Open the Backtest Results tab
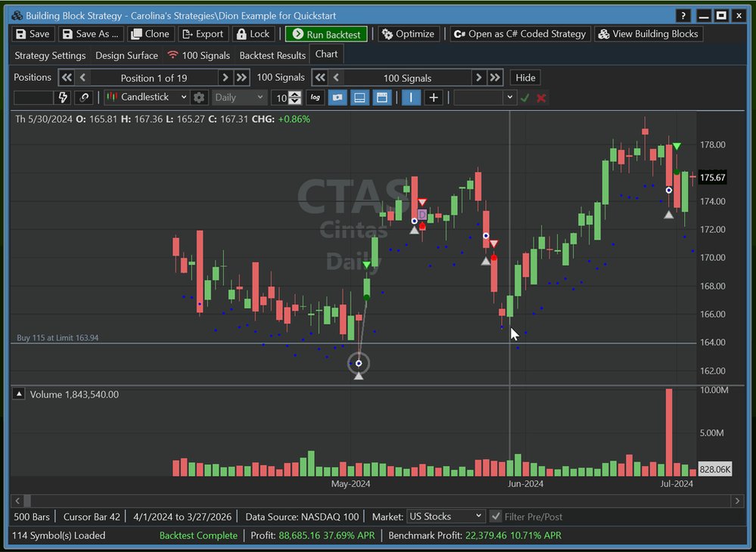 click(x=272, y=55)
